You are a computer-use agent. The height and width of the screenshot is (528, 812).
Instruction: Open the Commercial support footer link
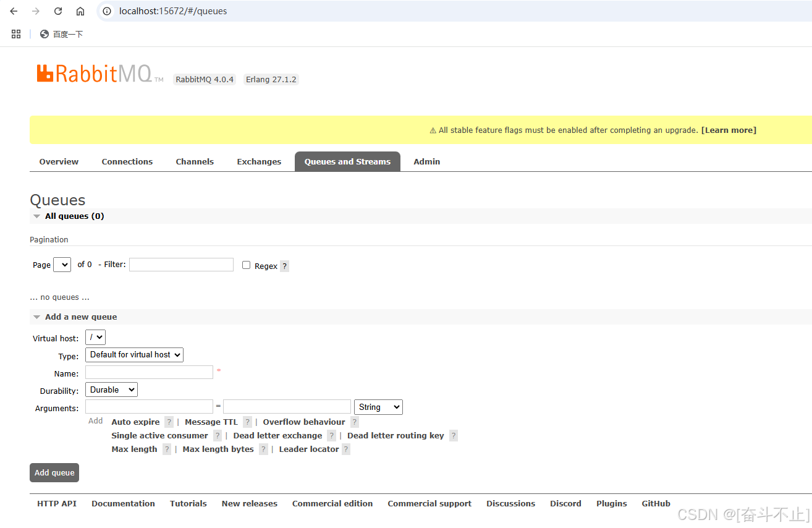tap(429, 504)
